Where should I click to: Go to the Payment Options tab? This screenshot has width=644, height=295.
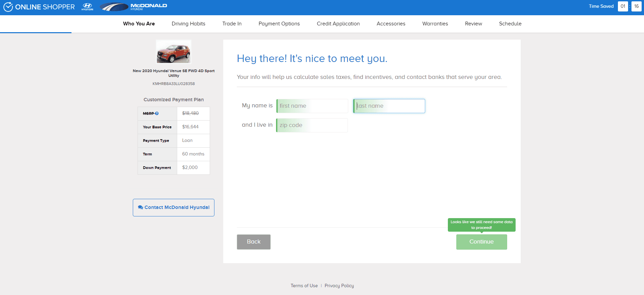[279, 24]
